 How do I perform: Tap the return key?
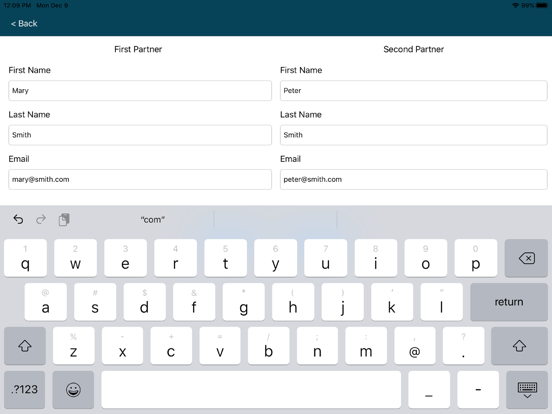pyautogui.click(x=509, y=302)
